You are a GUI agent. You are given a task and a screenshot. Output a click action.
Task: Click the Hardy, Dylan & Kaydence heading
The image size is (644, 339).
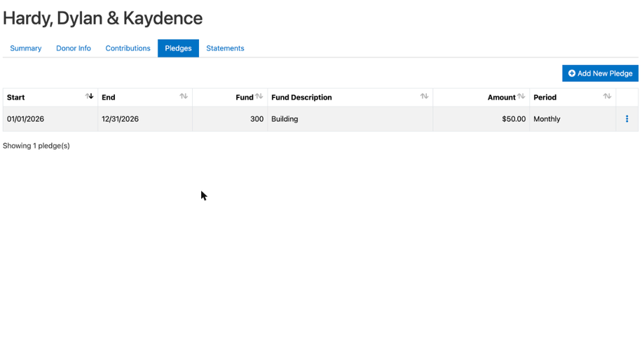tap(103, 18)
